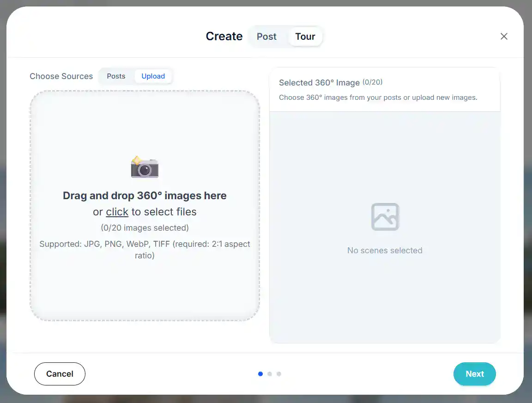The height and width of the screenshot is (403, 532).
Task: Select the second pagination dot
Action: pos(269,374)
